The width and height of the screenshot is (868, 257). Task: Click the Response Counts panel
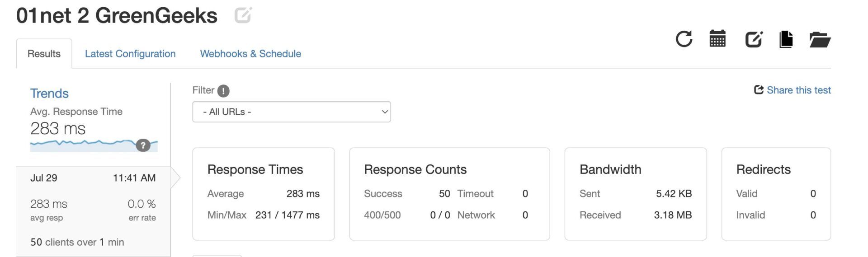click(x=449, y=194)
